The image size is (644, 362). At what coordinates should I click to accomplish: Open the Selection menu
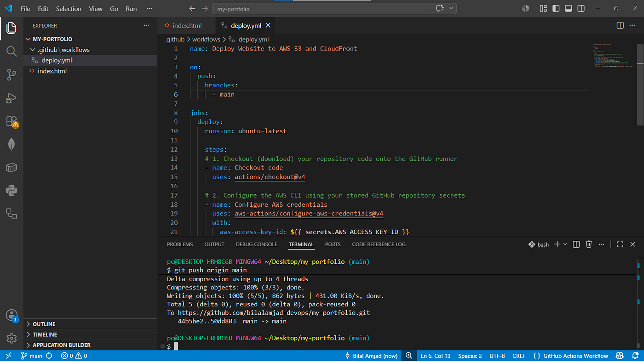[x=69, y=9]
